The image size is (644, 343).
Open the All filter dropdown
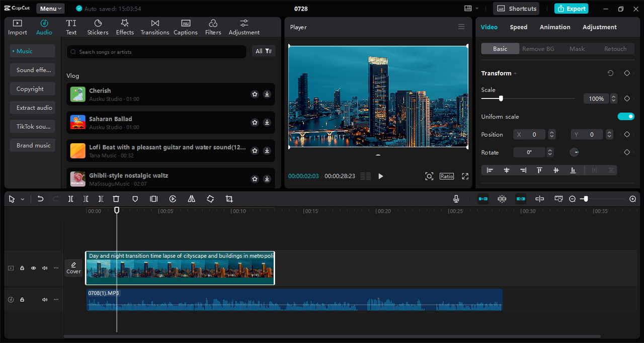263,51
